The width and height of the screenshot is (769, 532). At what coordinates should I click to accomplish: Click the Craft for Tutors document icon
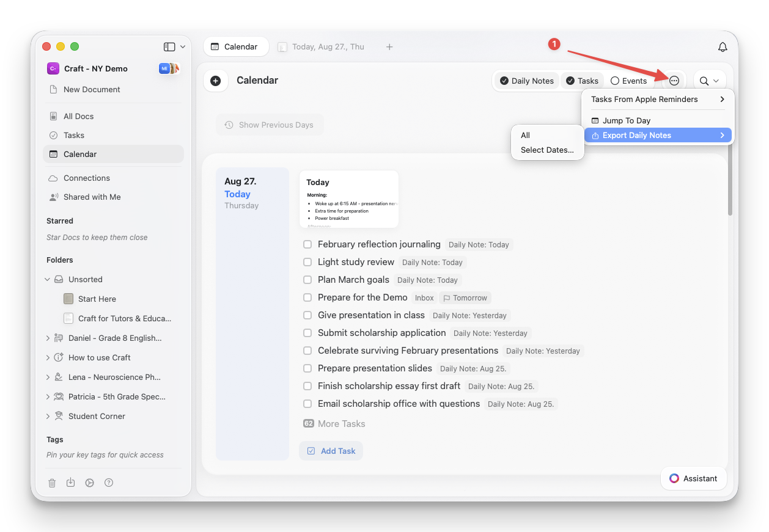click(68, 318)
